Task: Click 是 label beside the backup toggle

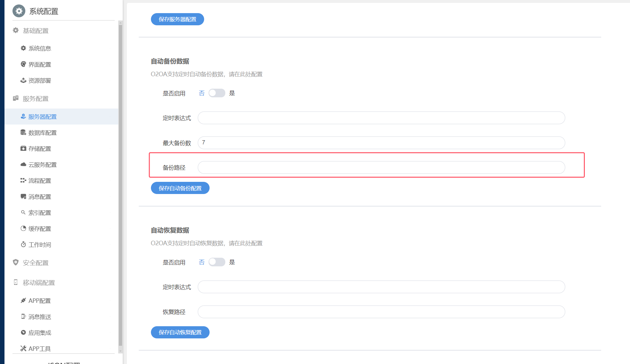Action: pyautogui.click(x=232, y=93)
